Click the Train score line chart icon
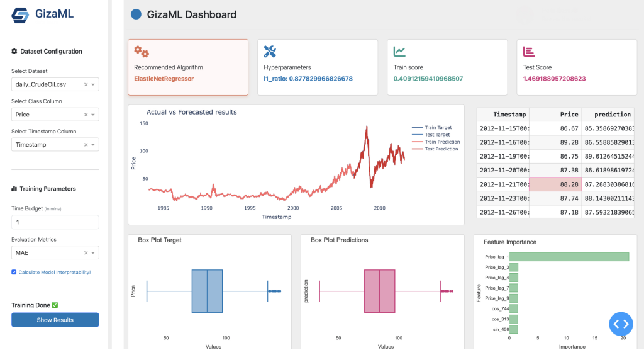Image resolution: width=644 pixels, height=350 pixels. point(399,52)
